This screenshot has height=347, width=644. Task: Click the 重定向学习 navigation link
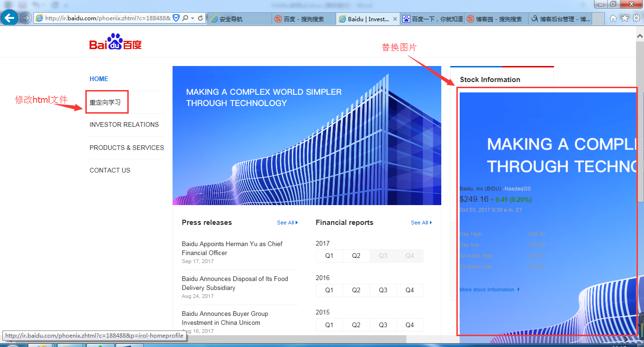pos(105,102)
